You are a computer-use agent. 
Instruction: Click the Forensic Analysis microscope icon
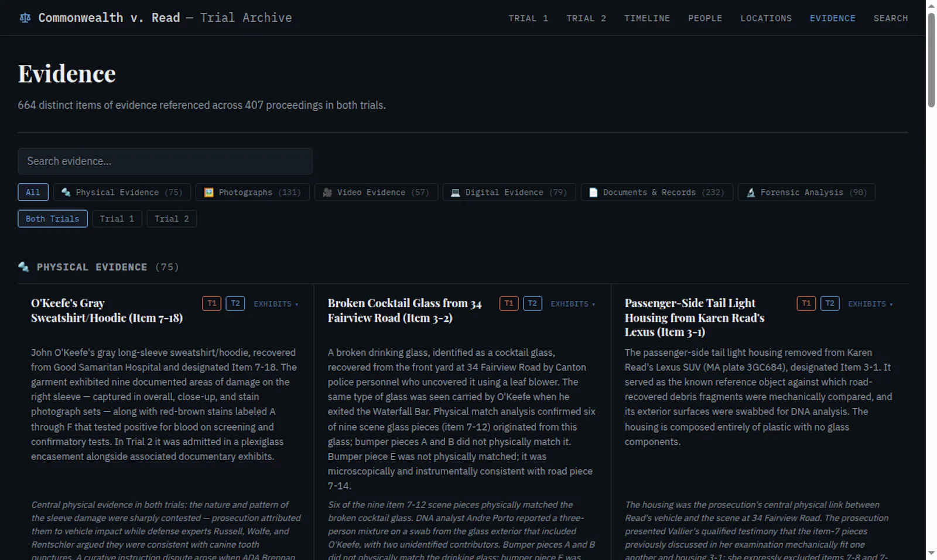tap(751, 193)
